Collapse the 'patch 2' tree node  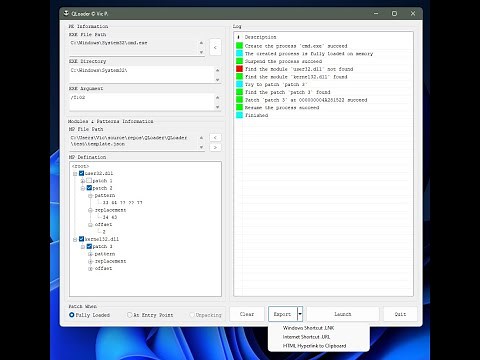(83, 188)
